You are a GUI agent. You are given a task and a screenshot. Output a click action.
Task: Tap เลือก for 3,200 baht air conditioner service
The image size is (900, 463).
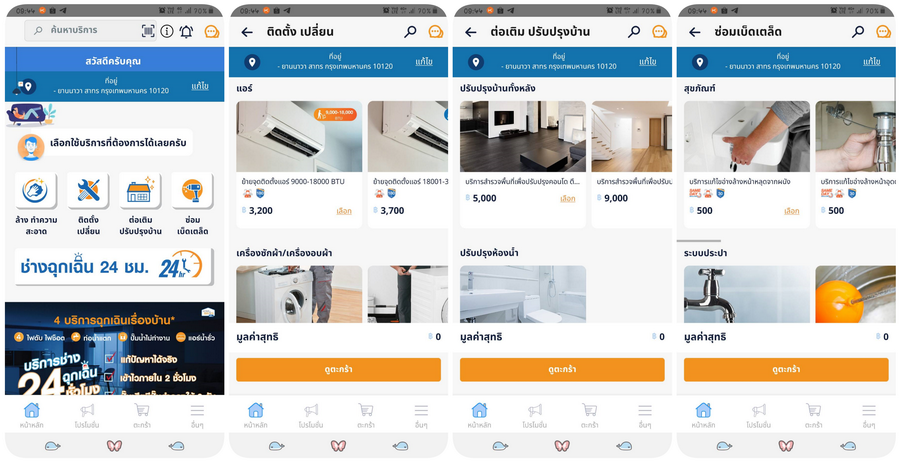pos(344,211)
